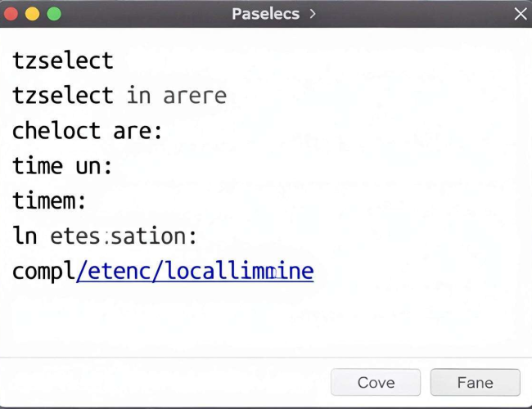Click the 'timem:' text line

point(49,200)
